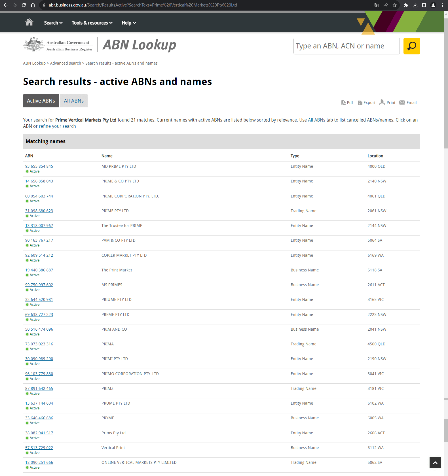Viewport: 448px width, 476px height.
Task: Expand Tools & resources dropdown menu
Action: pos(92,23)
